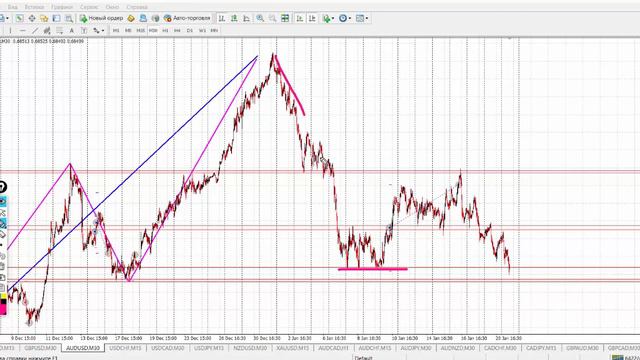The height and width of the screenshot is (360, 640).
Task: Open the templates dropdown
Action: 362,18
